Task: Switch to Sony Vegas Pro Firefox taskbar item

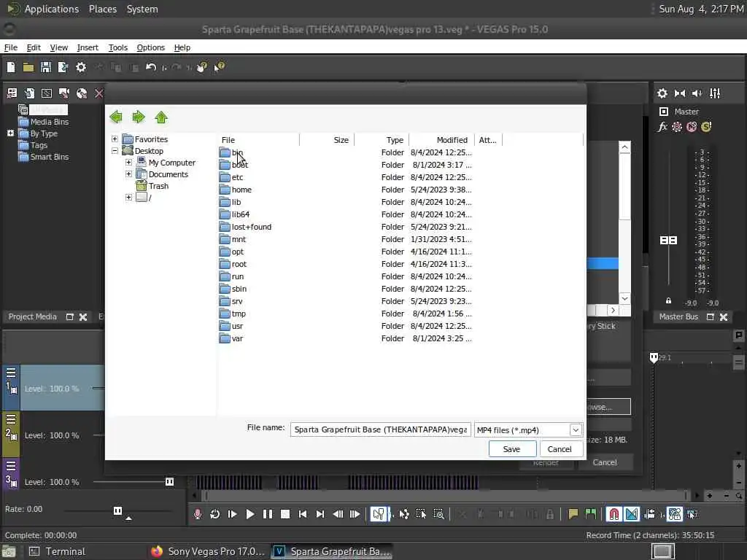Action: (x=208, y=551)
